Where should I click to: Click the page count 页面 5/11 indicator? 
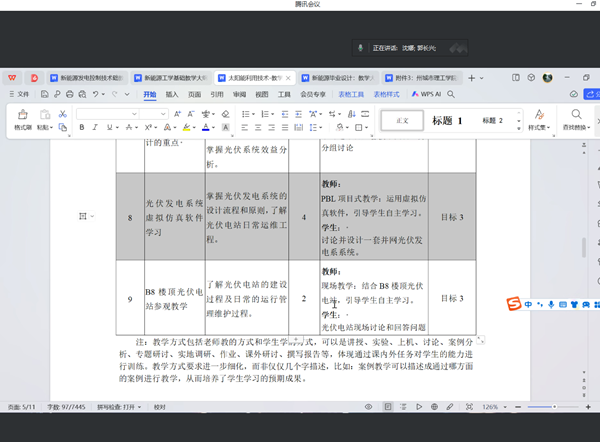pos(22,407)
